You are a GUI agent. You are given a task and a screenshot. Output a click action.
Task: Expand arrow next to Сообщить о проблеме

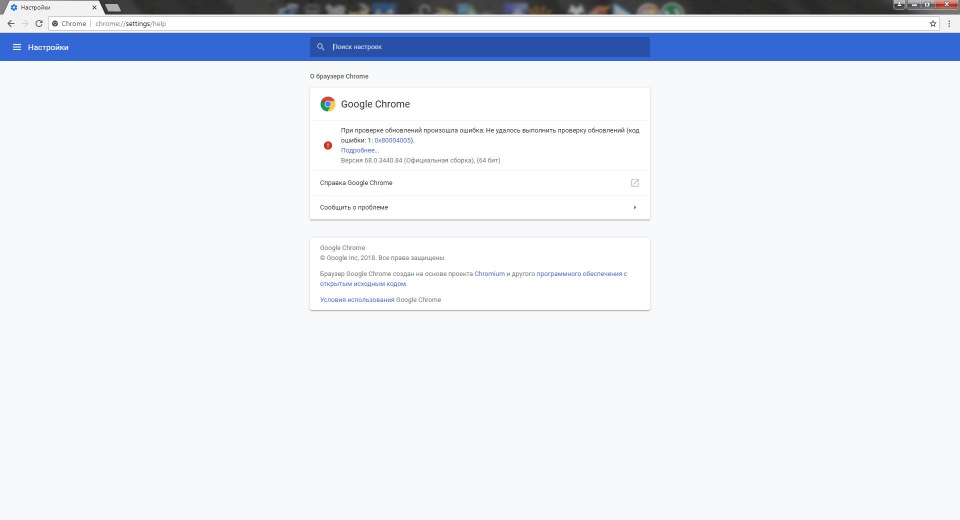(635, 208)
